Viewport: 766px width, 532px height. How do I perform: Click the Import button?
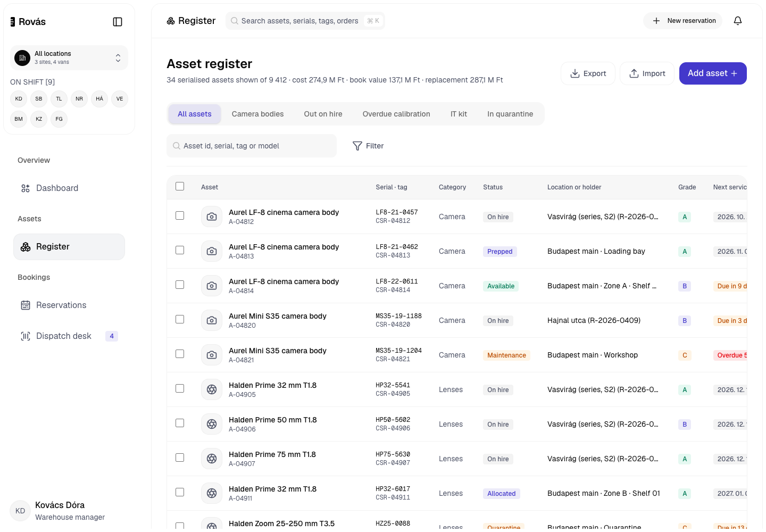coord(647,73)
